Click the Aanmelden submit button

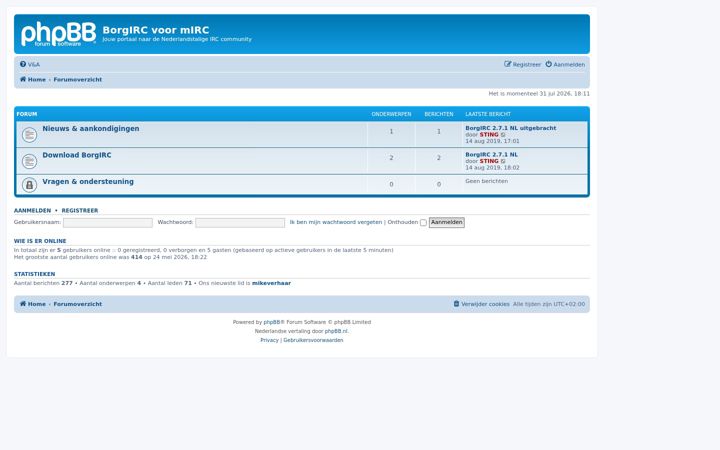point(447,223)
